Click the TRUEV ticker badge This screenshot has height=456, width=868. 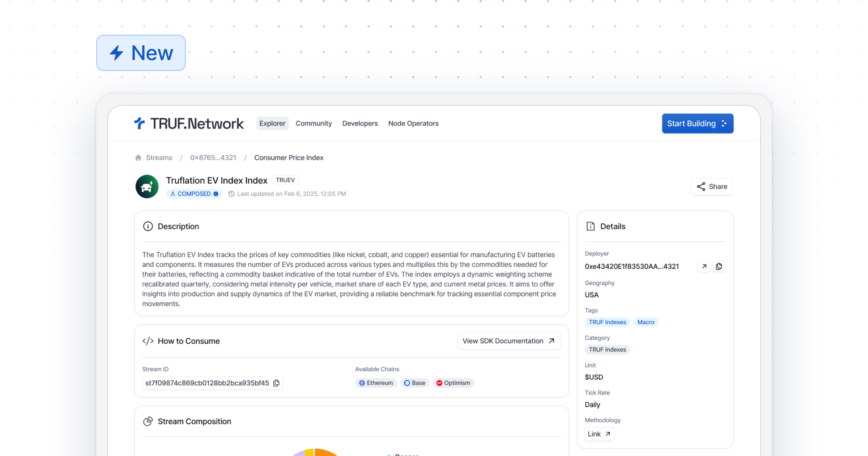pyautogui.click(x=285, y=180)
